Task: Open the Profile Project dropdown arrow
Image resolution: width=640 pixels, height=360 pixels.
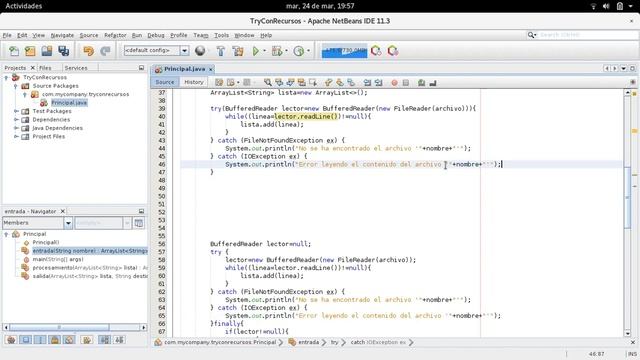Action: 308,51
